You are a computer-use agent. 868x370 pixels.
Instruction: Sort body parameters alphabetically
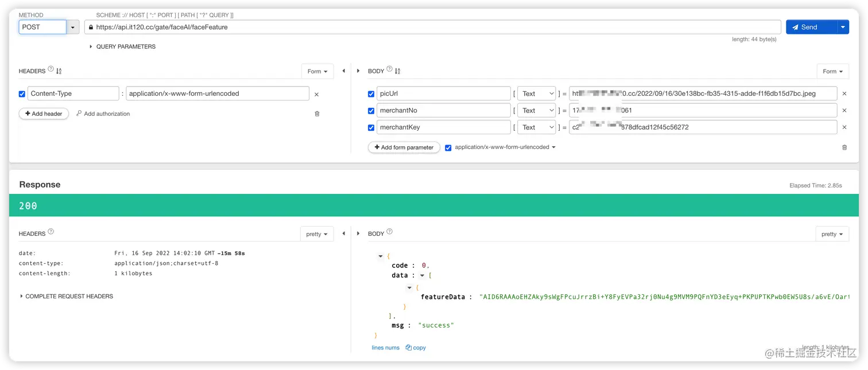pos(397,71)
